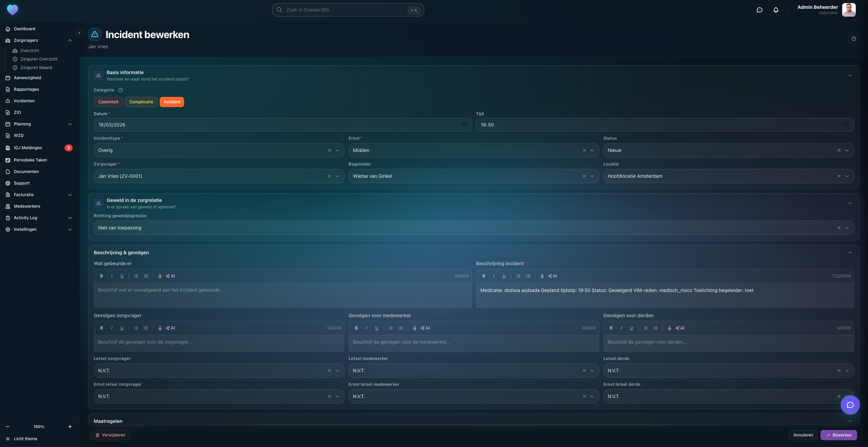Switch to Licht thema
Image resolution: width=868 pixels, height=447 pixels.
point(25,439)
